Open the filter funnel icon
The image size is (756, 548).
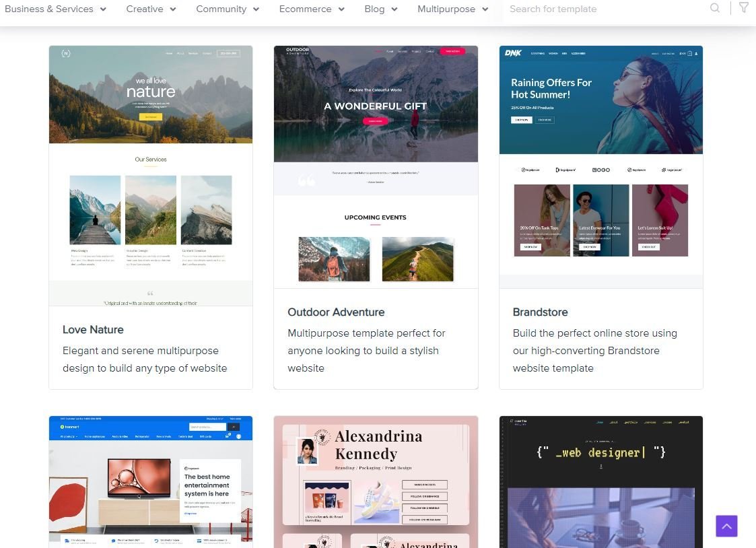click(x=743, y=8)
